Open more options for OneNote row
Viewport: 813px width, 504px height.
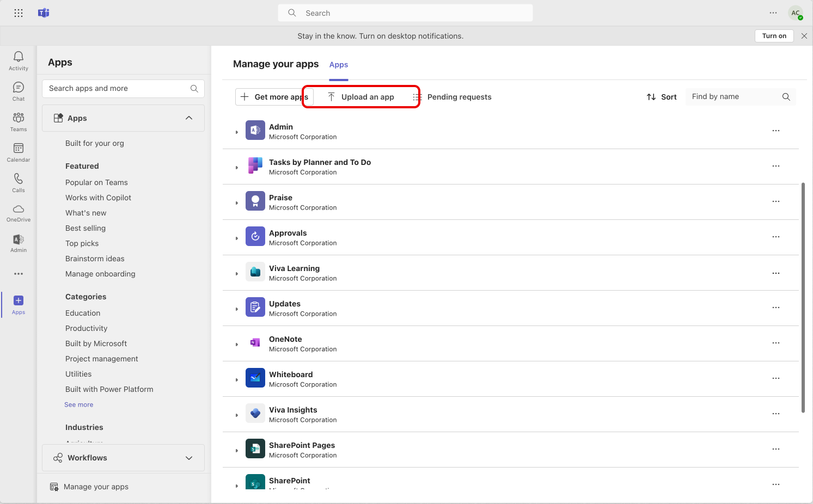776,343
